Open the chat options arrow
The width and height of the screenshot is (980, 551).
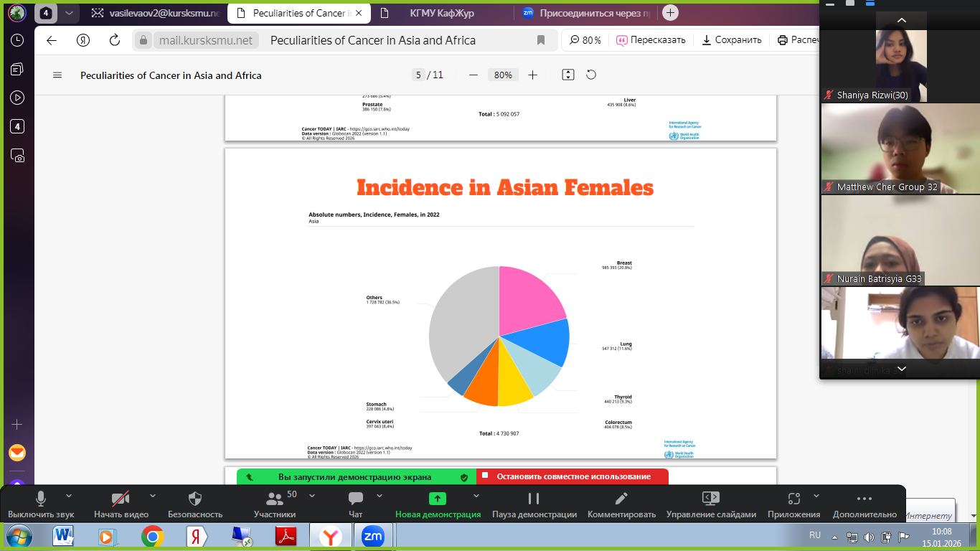pos(380,496)
